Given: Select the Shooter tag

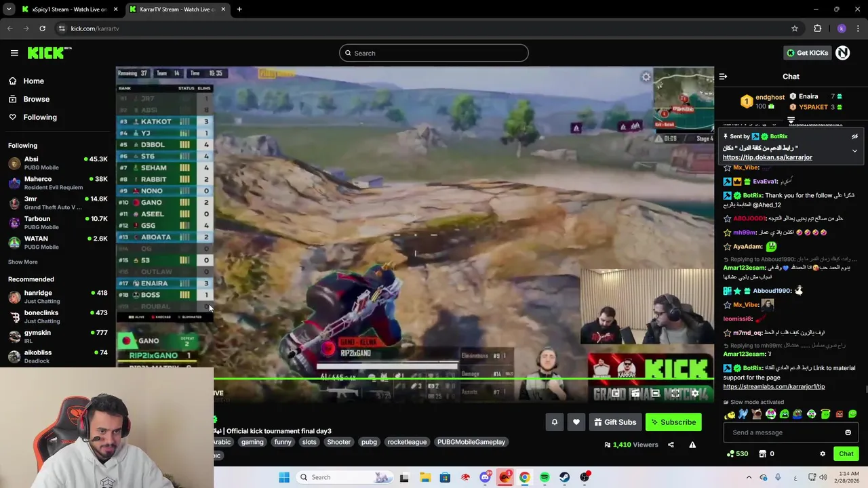Looking at the screenshot, I should 339,442.
